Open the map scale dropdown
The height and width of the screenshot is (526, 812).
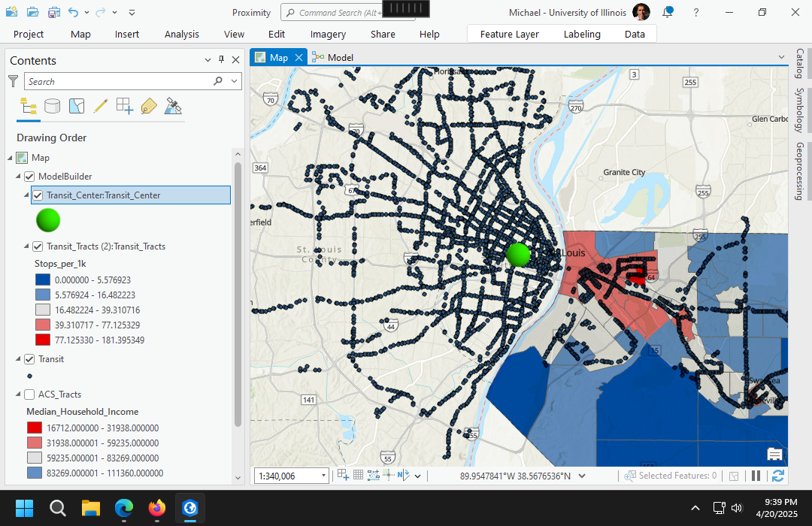click(324, 476)
